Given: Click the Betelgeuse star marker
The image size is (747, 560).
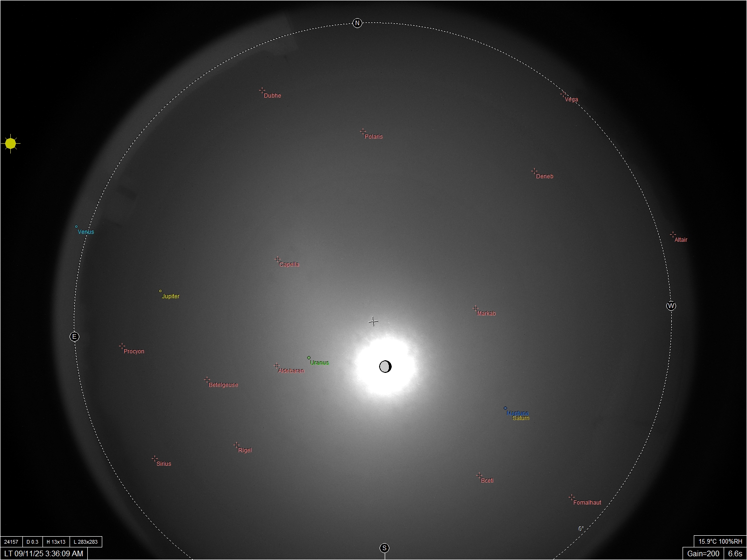Looking at the screenshot, I should pyautogui.click(x=207, y=380).
